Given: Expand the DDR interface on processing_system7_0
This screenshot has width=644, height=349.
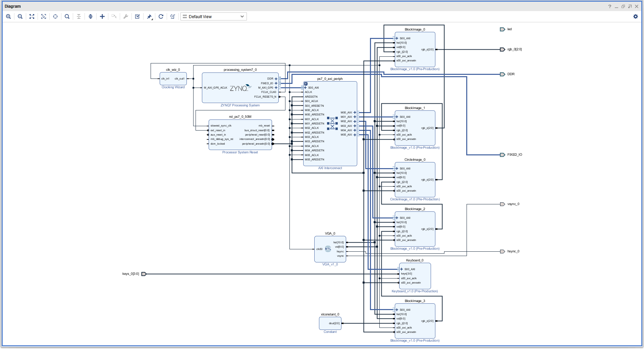Looking at the screenshot, I should (276, 79).
